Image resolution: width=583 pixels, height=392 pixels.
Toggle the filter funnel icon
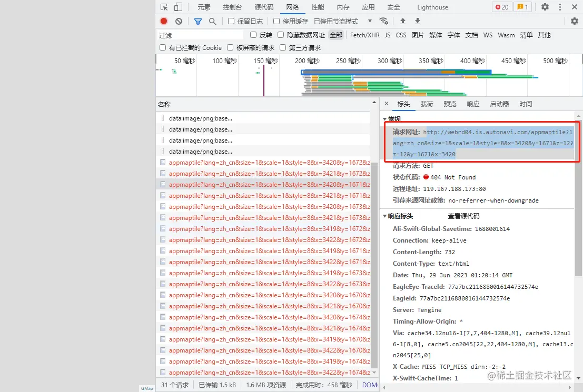[198, 21]
